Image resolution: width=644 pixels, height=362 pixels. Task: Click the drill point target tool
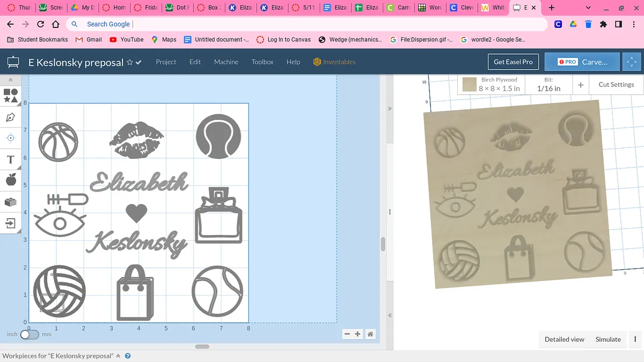tap(11, 138)
